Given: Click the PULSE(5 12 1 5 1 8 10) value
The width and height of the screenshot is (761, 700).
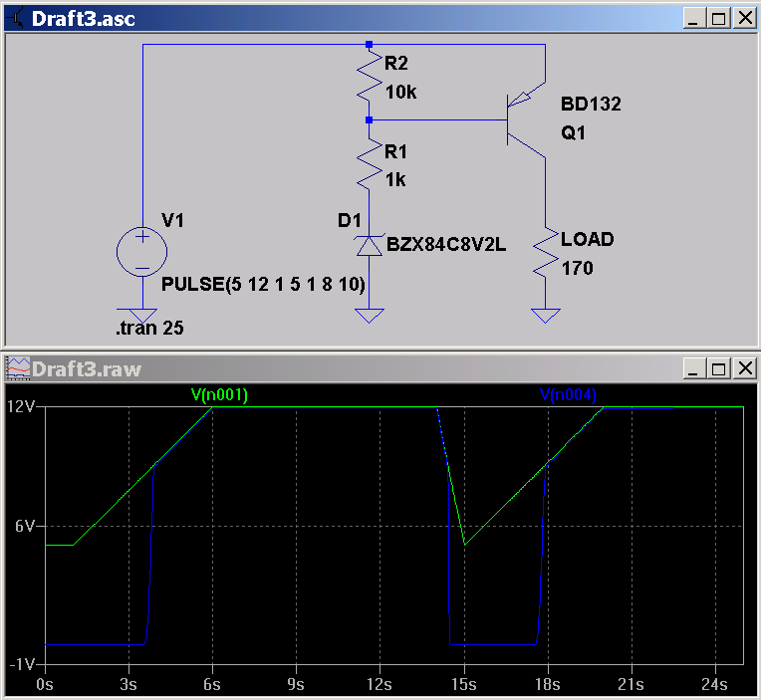Looking at the screenshot, I should point(263,284).
